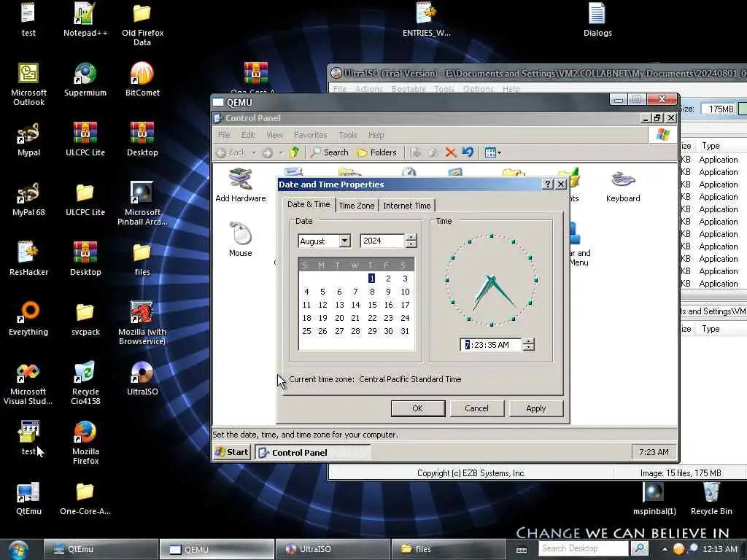
Task: Open Mozilla Firefox desktop icon
Action: (85, 443)
